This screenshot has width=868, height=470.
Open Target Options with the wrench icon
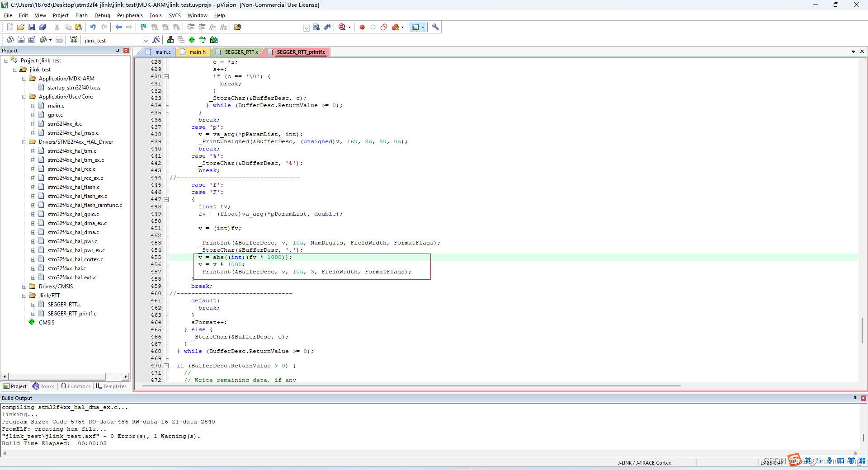pos(435,27)
